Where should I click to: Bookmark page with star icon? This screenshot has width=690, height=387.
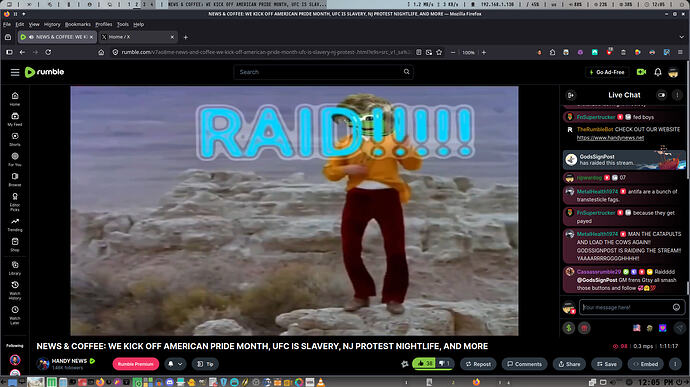pyautogui.click(x=439, y=52)
